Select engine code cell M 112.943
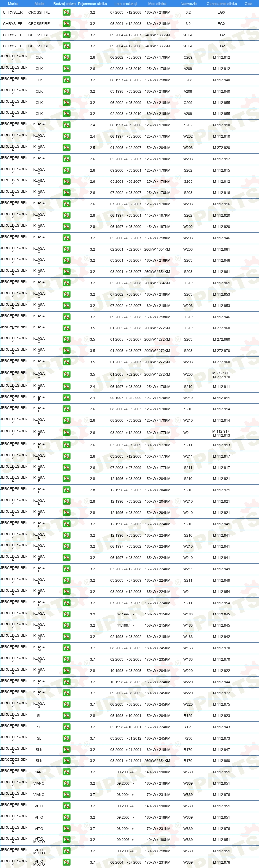The image size is (259, 868). [221, 727]
